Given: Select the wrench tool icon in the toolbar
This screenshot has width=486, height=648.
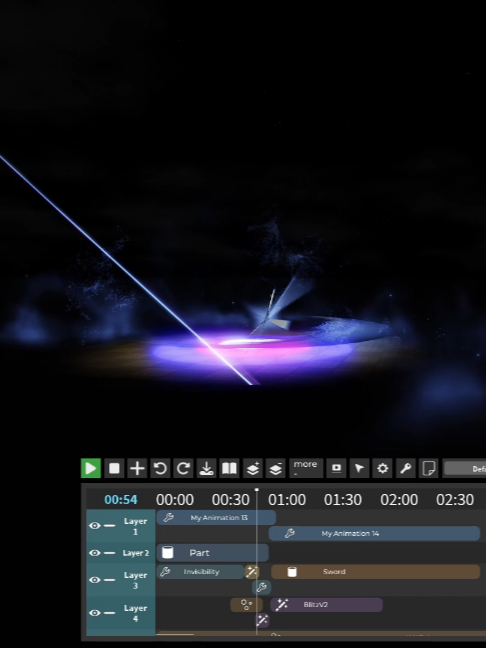Looking at the screenshot, I should (406, 468).
